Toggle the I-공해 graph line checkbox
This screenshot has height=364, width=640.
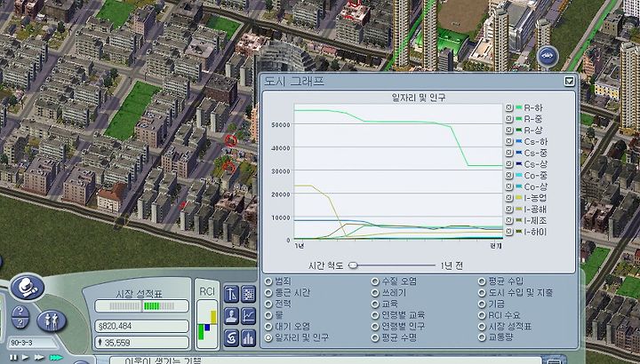[x=509, y=210]
